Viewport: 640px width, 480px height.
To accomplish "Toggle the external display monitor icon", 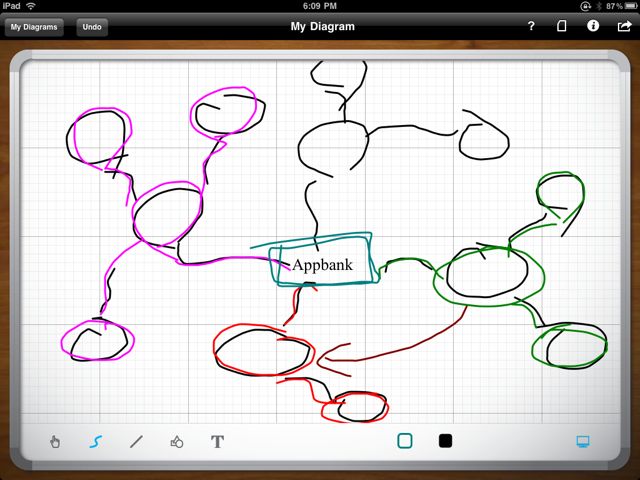I will [x=582, y=441].
